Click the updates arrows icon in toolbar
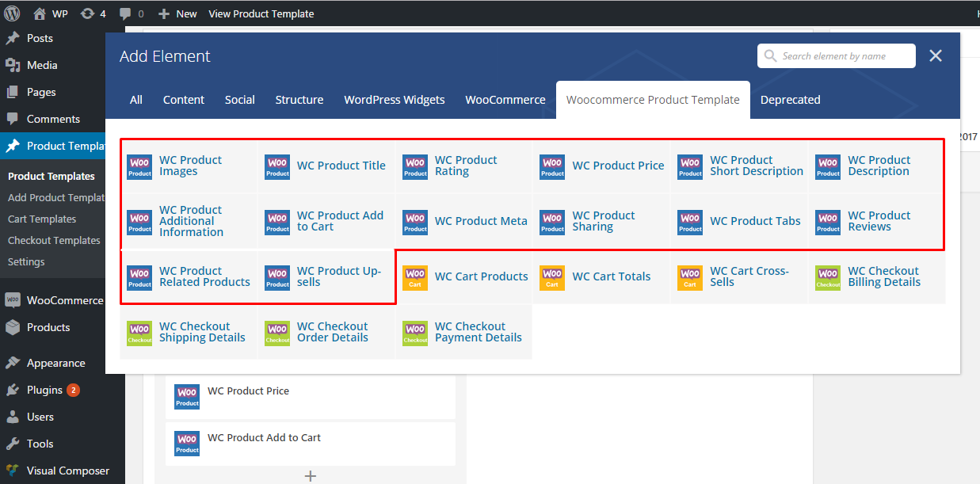Image resolution: width=980 pixels, height=484 pixels. click(x=87, y=13)
